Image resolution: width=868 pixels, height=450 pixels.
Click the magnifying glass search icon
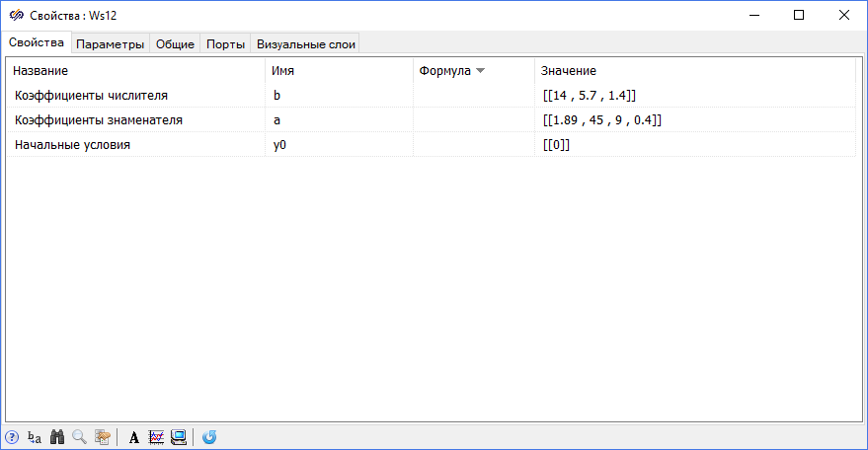point(79,437)
